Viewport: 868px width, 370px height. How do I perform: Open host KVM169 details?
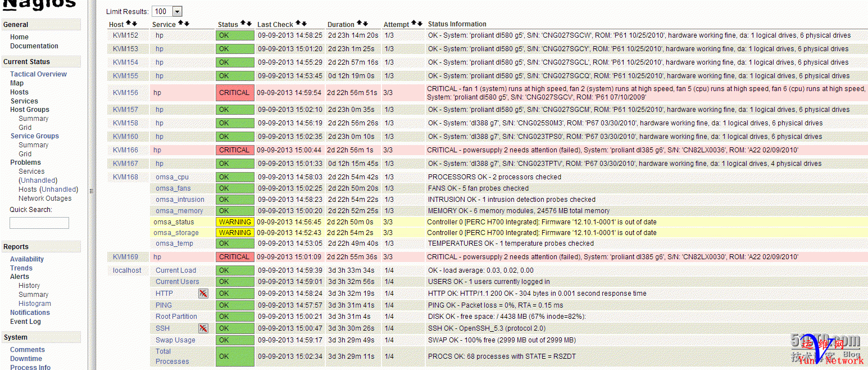[125, 257]
